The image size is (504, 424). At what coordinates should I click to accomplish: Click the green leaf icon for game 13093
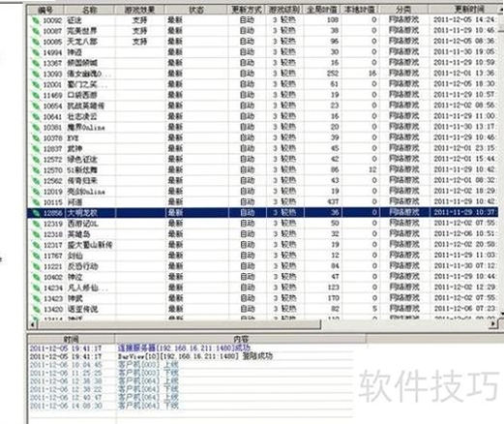pyautogui.click(x=35, y=74)
